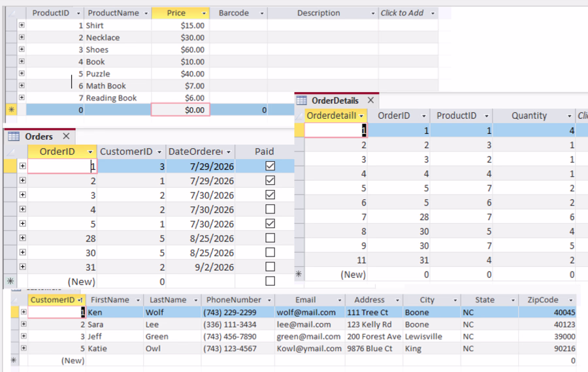
Task: Open the Quantity column dropdown arrow
Action: (569, 116)
